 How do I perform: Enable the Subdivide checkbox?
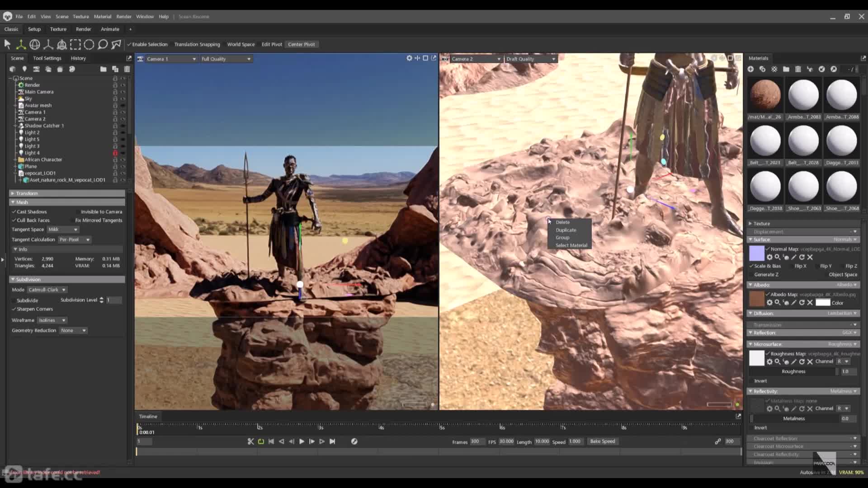[14, 300]
